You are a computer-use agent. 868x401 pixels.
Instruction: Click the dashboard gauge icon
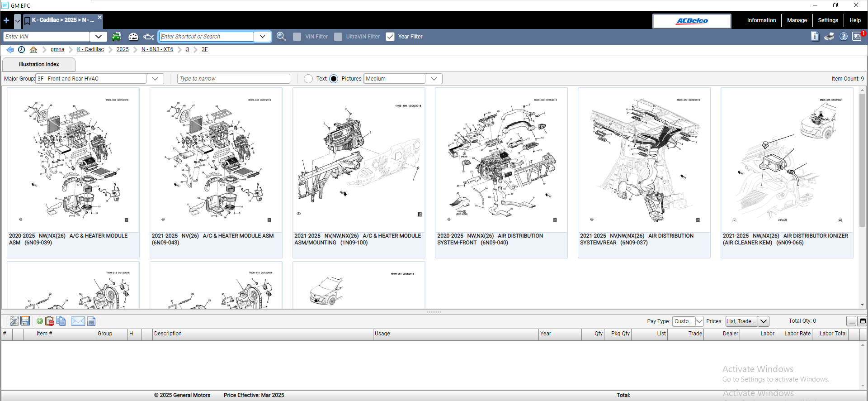point(133,37)
